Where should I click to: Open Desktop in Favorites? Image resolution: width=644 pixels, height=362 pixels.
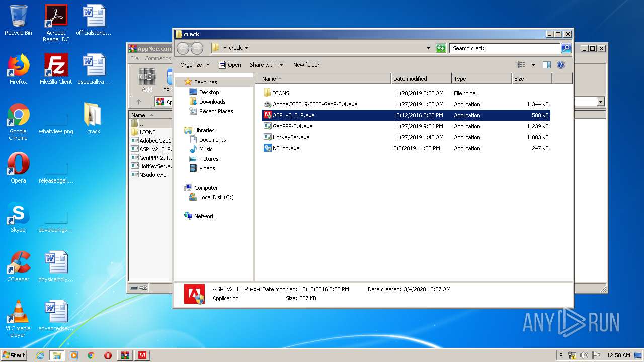pyautogui.click(x=209, y=92)
